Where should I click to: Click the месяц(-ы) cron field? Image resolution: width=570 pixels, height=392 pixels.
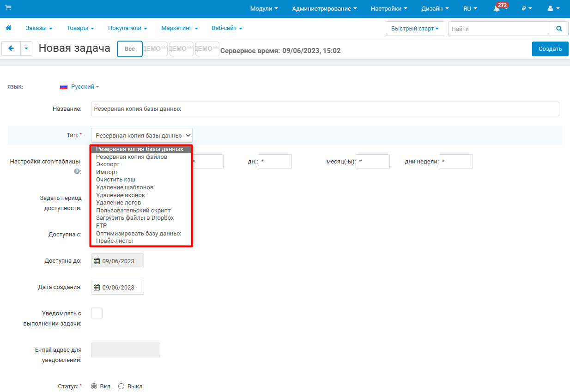373,162
